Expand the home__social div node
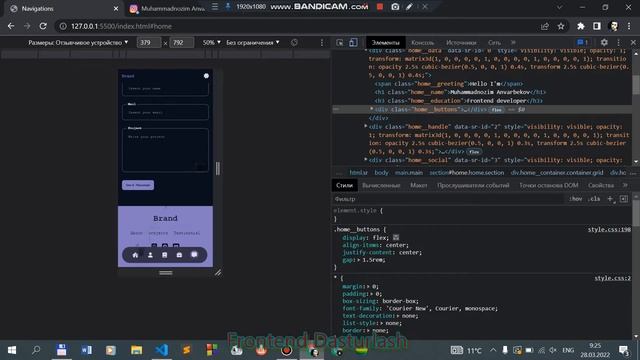Image resolution: width=640 pixels, height=360 pixels. [x=366, y=160]
